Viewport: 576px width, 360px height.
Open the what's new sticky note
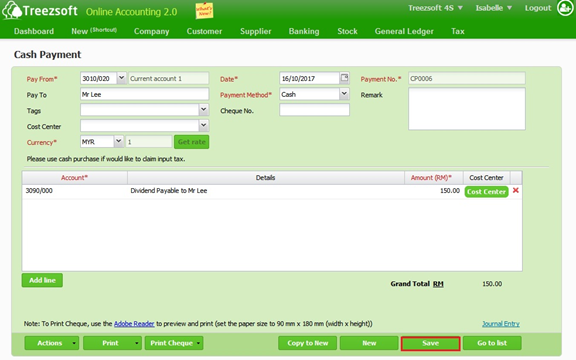[x=204, y=10]
